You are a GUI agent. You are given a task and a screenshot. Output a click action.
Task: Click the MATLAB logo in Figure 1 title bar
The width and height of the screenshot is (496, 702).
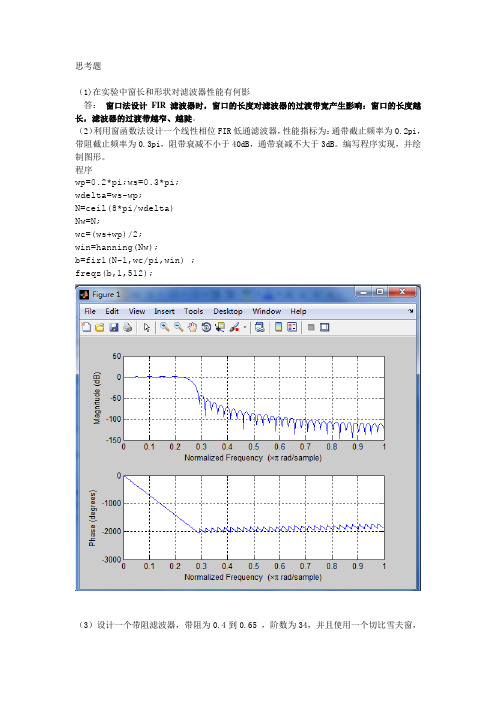[84, 295]
